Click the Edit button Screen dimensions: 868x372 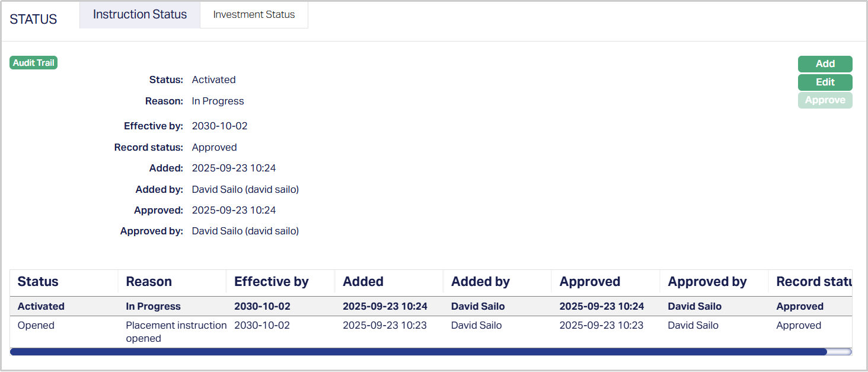(825, 82)
